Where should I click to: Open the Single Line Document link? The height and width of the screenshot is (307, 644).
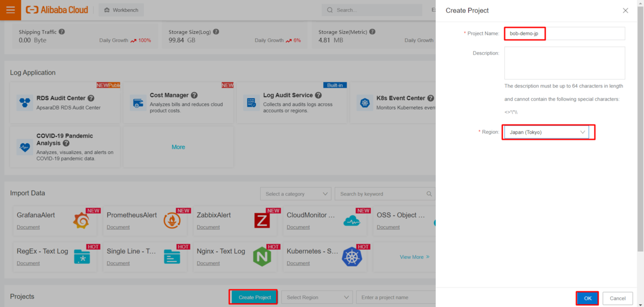118,263
